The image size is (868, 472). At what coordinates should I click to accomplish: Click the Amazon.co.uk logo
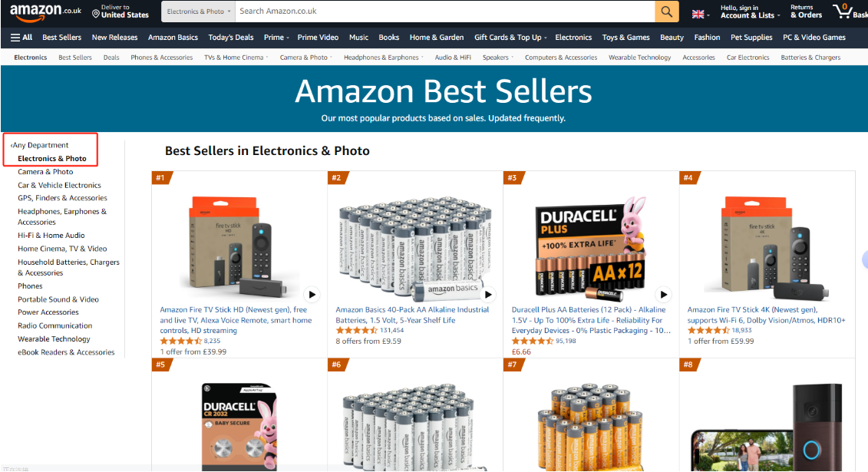pos(45,12)
